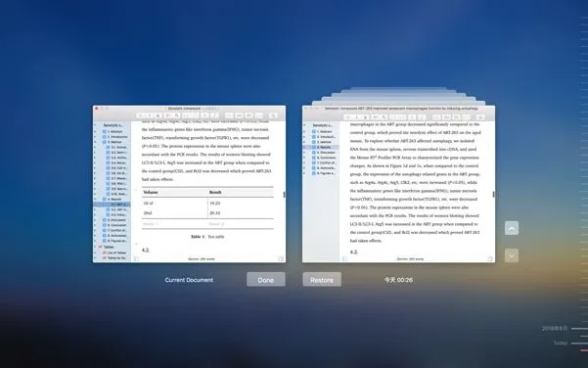Select '9. Figures a...' in the restored version sidebar

tap(325, 173)
